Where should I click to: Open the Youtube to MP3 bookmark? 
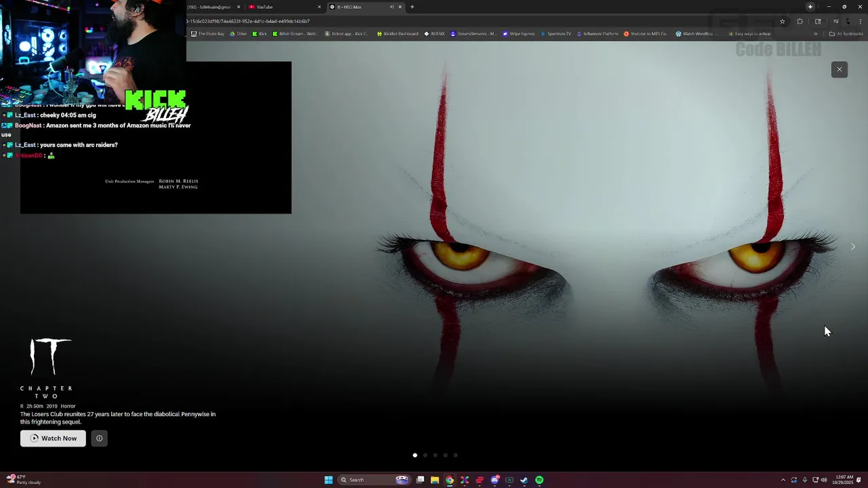646,34
